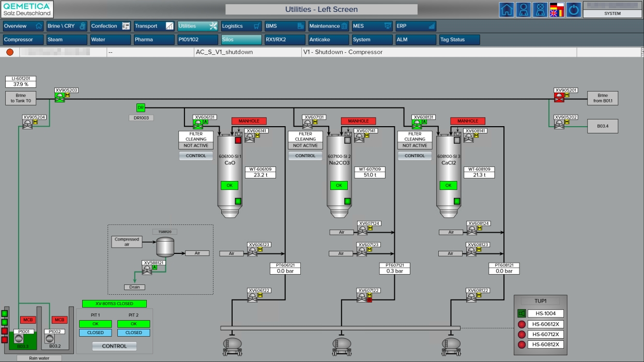Toggle the HS-60712X red indicator
Screen dimensions: 644x362
(x=522, y=335)
